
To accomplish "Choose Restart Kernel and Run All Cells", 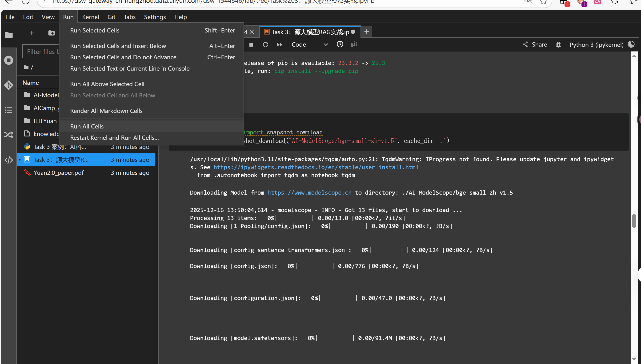I will 114,137.
